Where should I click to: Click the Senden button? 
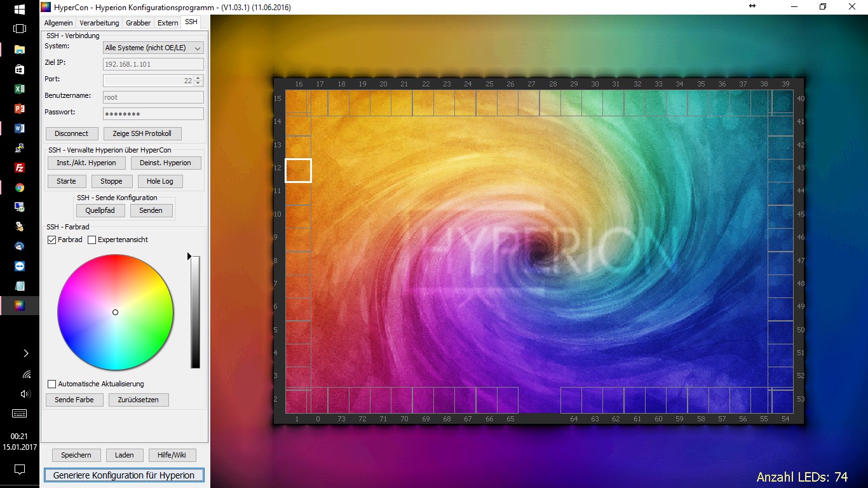click(151, 210)
